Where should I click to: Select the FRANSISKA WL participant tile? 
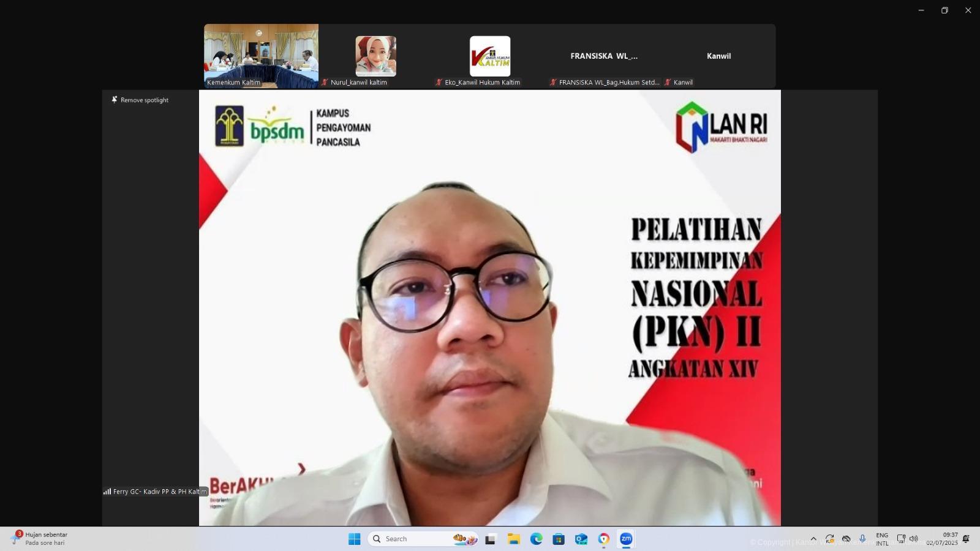[x=604, y=56]
